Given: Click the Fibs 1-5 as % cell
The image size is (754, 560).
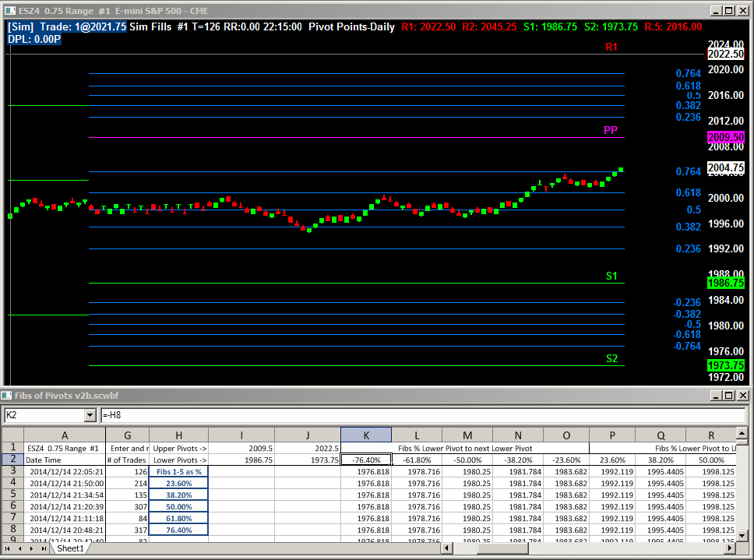Looking at the screenshot, I should click(178, 471).
